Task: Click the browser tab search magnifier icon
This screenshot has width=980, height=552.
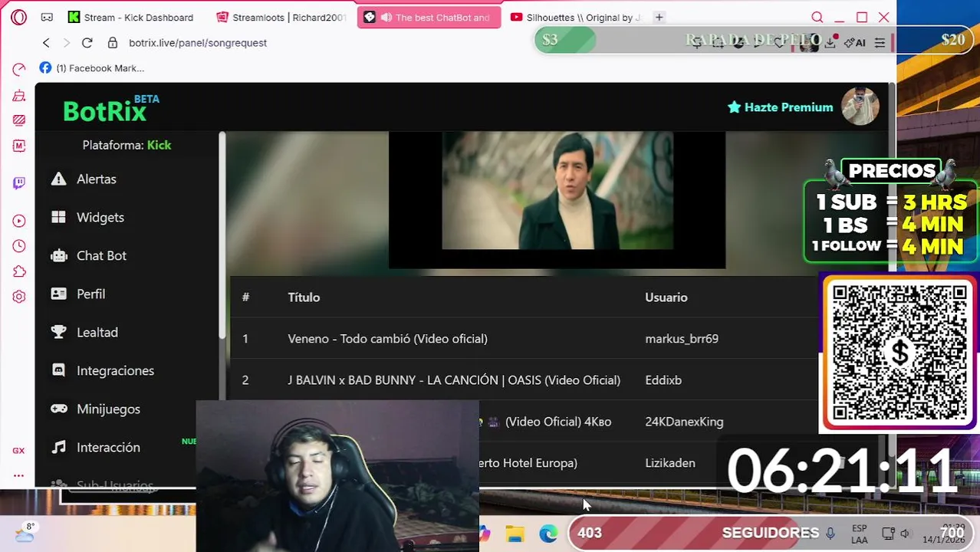Action: [x=817, y=17]
